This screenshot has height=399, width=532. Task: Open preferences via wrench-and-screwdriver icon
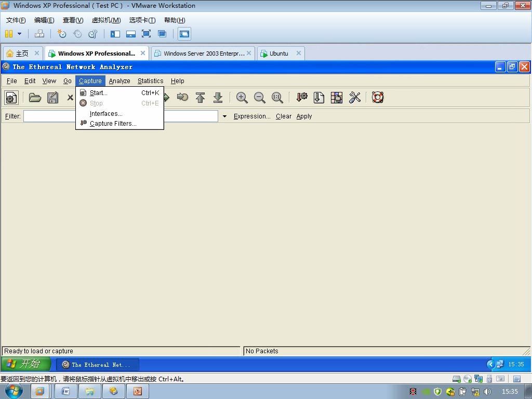pyautogui.click(x=354, y=98)
